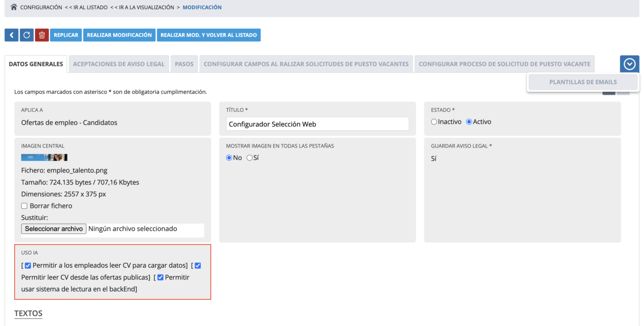Select the Inactivo radio button

point(434,122)
